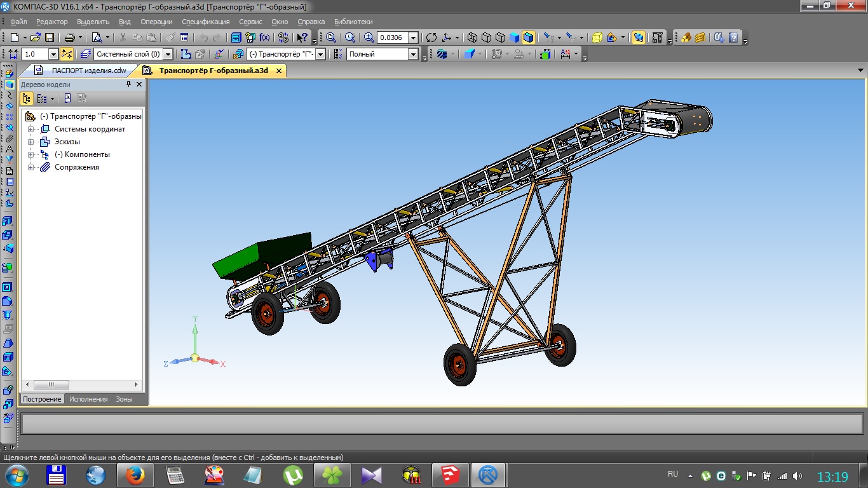
Task: Click the help book with question mark icon
Action: pos(734,37)
